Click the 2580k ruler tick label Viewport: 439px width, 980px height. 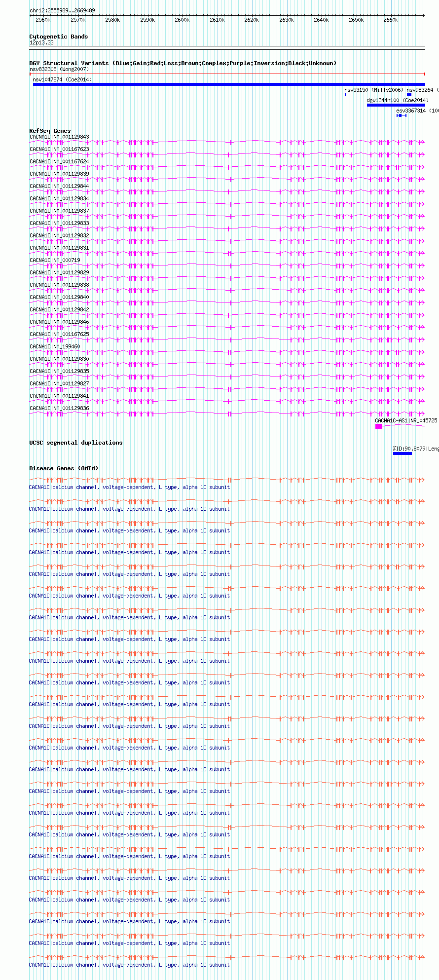(112, 20)
